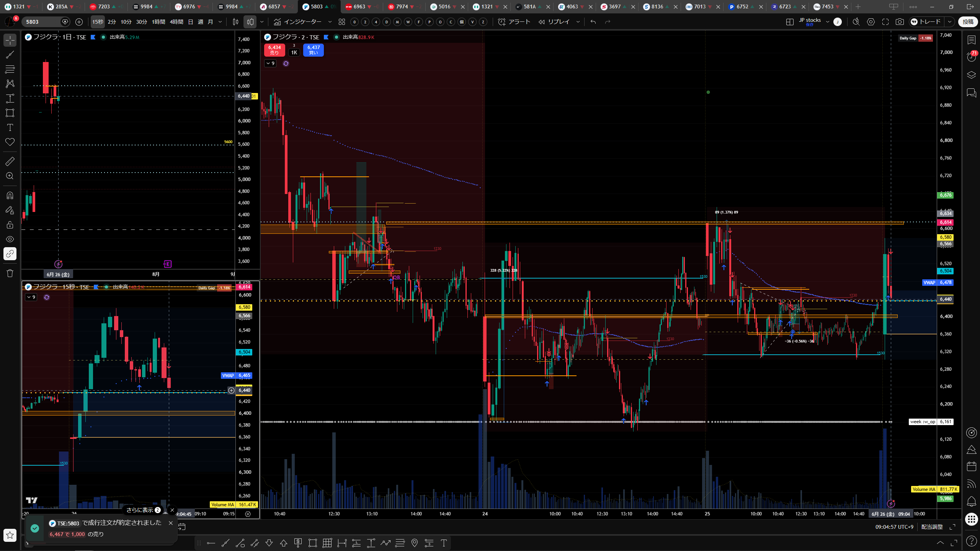Open the indicator templates grid icon
This screenshot has height=551, width=980.
(x=342, y=22)
